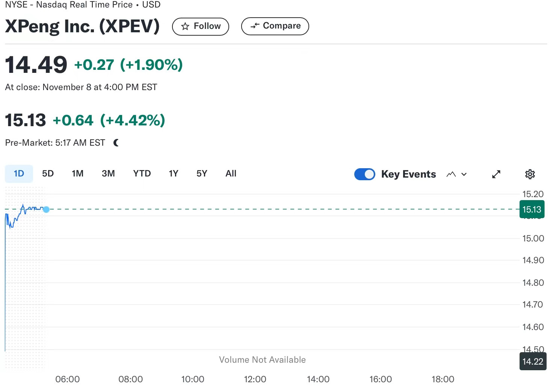Click the pre-market moon icon
The height and width of the screenshot is (392, 559).
pos(116,143)
